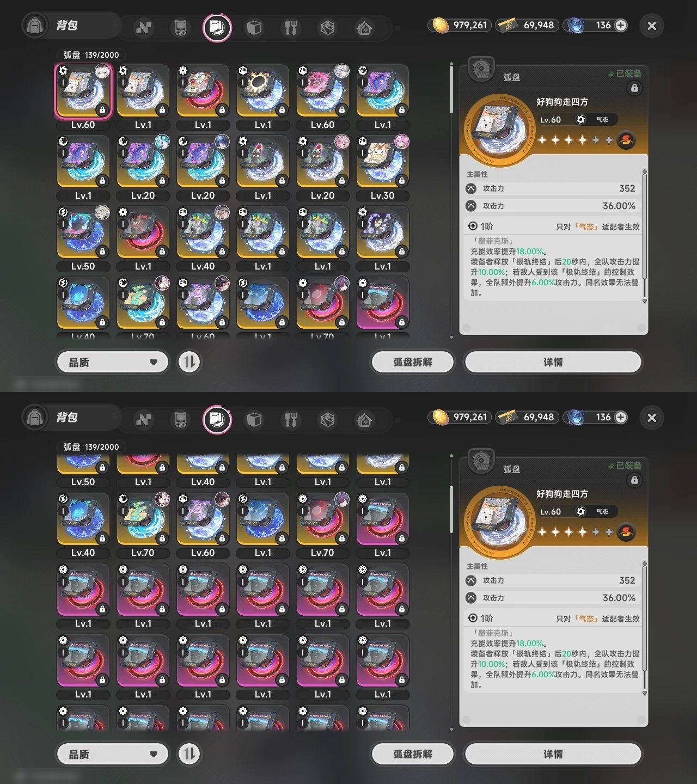
Task: Toggle sort order button beside upper 品质 dropdown
Action: tap(189, 362)
